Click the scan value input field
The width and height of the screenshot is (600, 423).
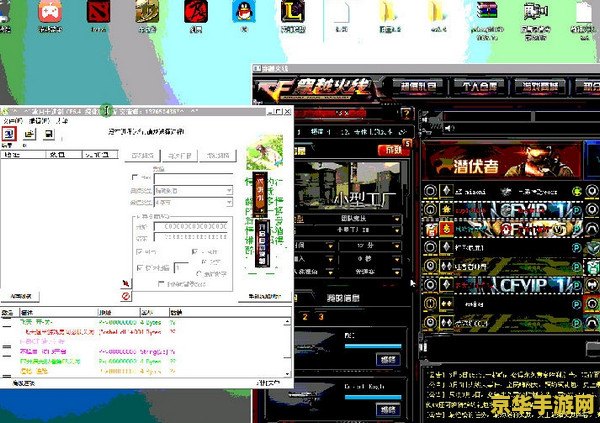[x=193, y=178]
